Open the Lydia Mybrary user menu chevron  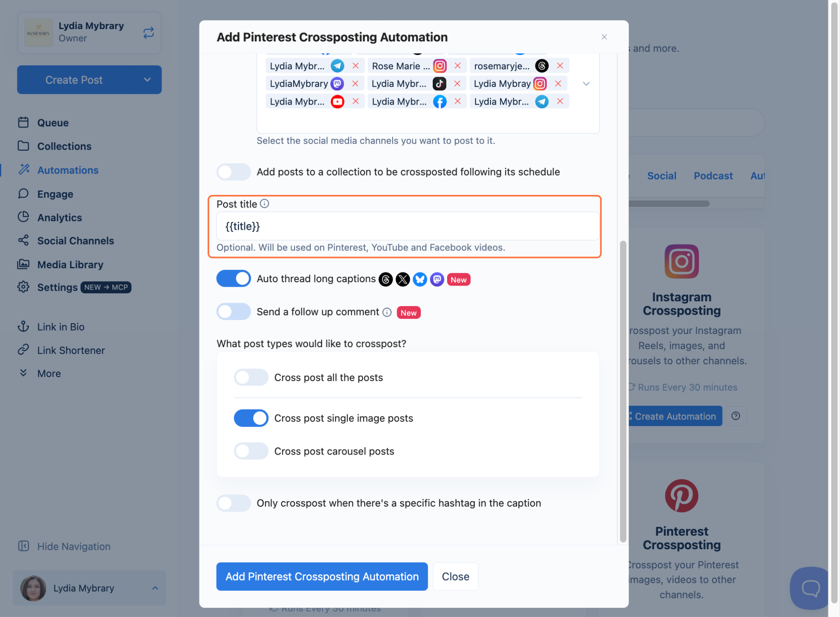(x=155, y=588)
